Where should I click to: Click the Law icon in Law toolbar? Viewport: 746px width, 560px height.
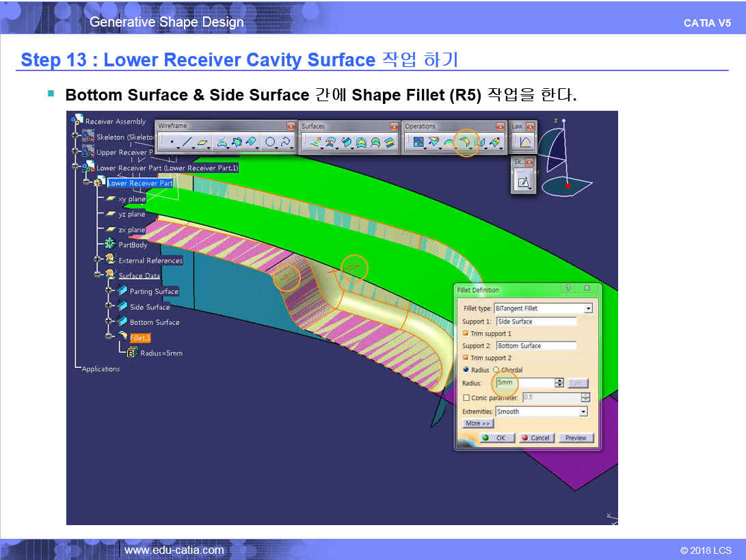point(525,142)
